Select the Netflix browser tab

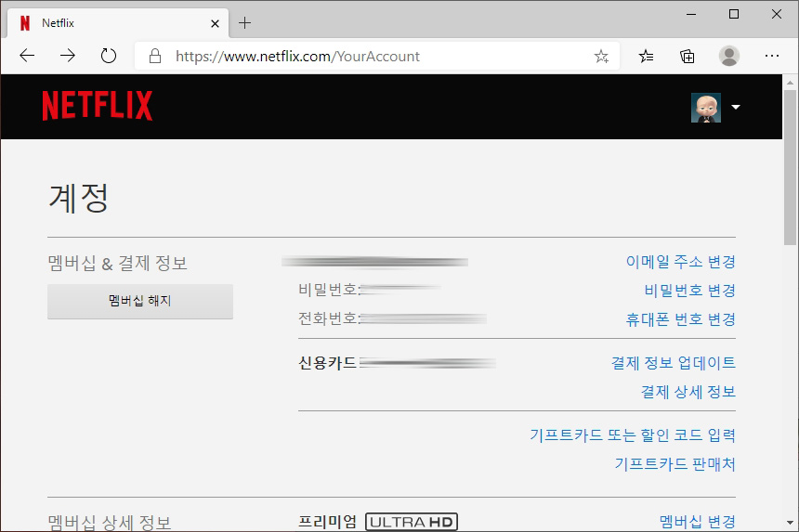118,23
